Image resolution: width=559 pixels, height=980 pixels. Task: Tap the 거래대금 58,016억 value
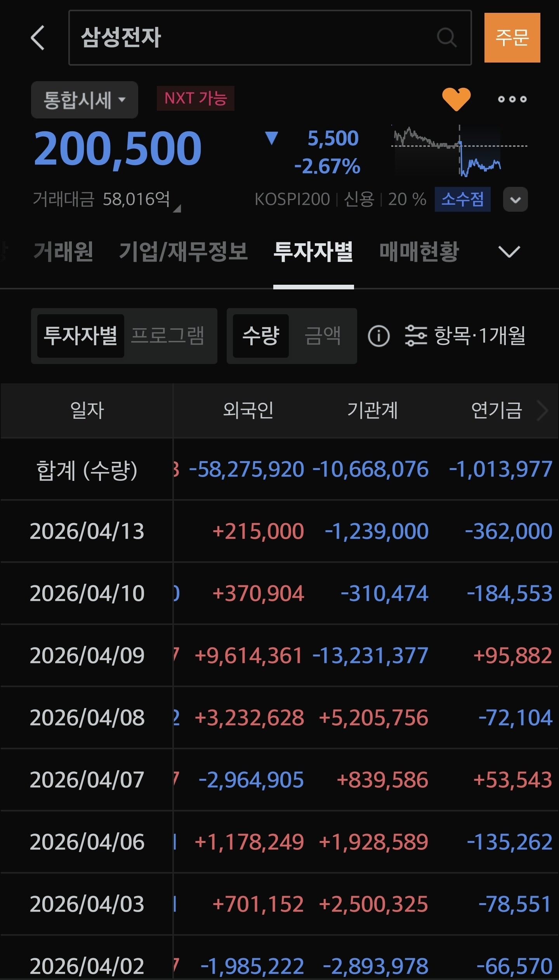click(136, 199)
